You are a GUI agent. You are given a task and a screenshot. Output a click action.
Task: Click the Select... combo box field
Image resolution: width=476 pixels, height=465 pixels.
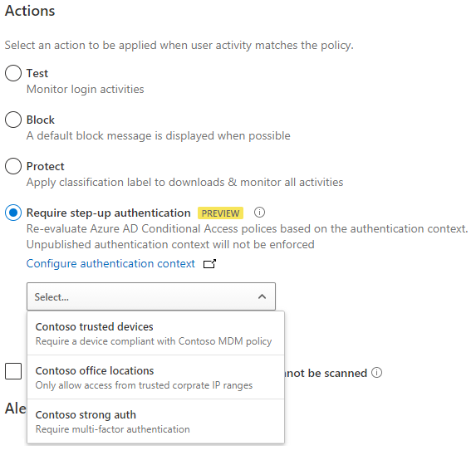tap(151, 296)
